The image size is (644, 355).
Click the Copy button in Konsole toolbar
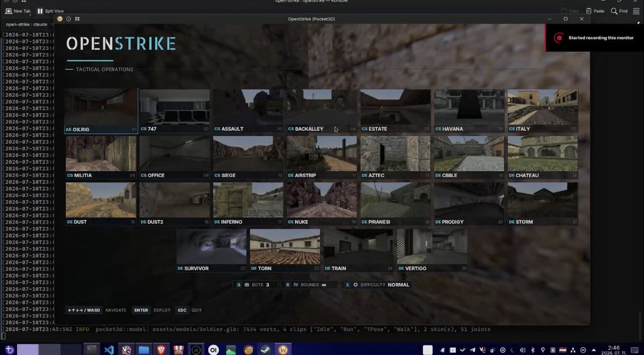(569, 11)
